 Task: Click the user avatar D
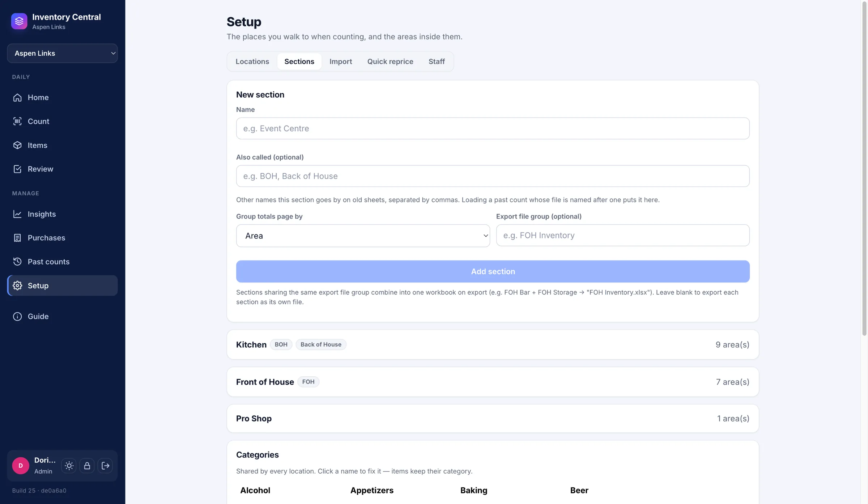[x=21, y=466]
